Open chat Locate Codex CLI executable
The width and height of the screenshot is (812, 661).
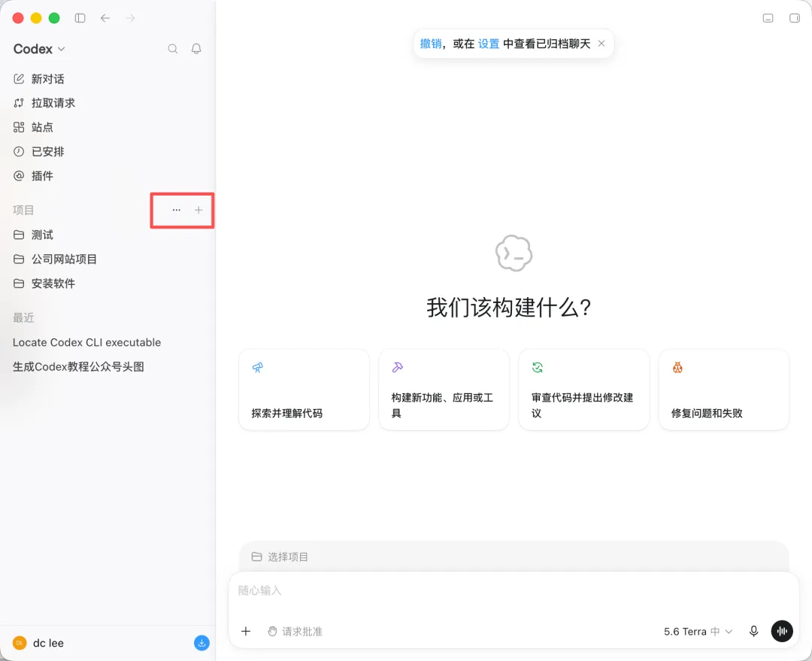86,342
